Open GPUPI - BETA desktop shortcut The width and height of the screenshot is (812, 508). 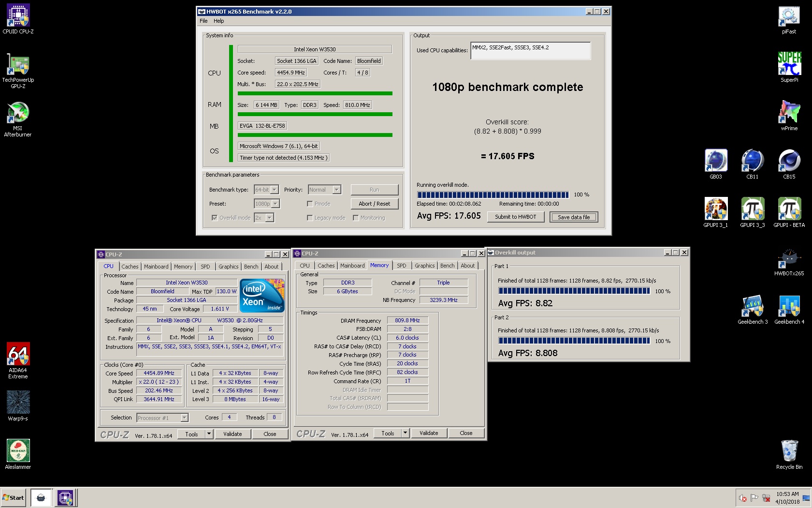[x=789, y=212]
